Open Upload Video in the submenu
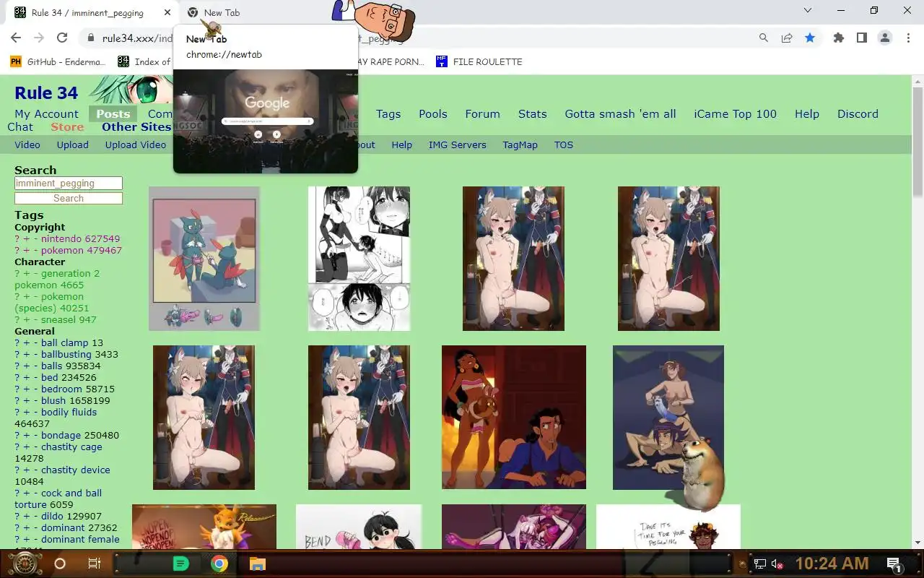The image size is (924, 578). coord(136,144)
